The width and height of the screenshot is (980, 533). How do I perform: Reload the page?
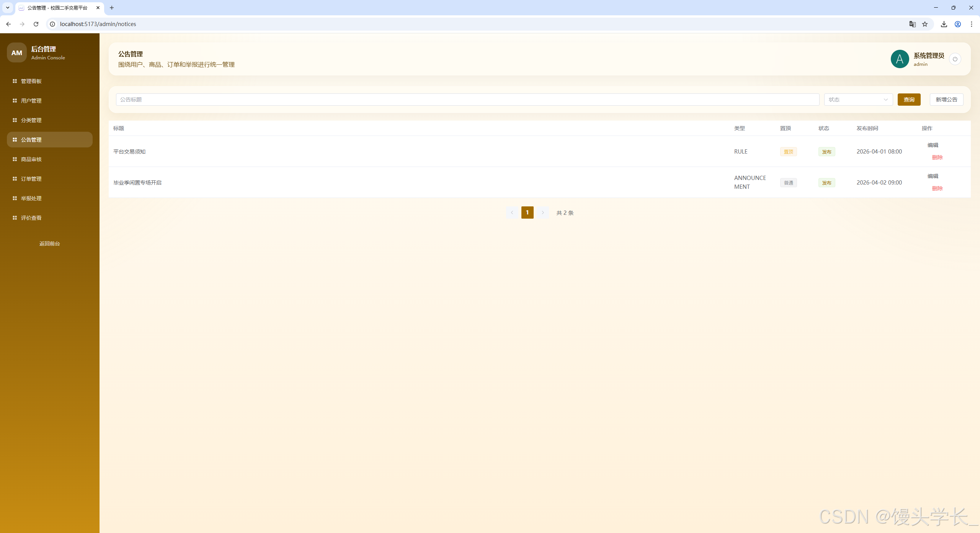(36, 24)
